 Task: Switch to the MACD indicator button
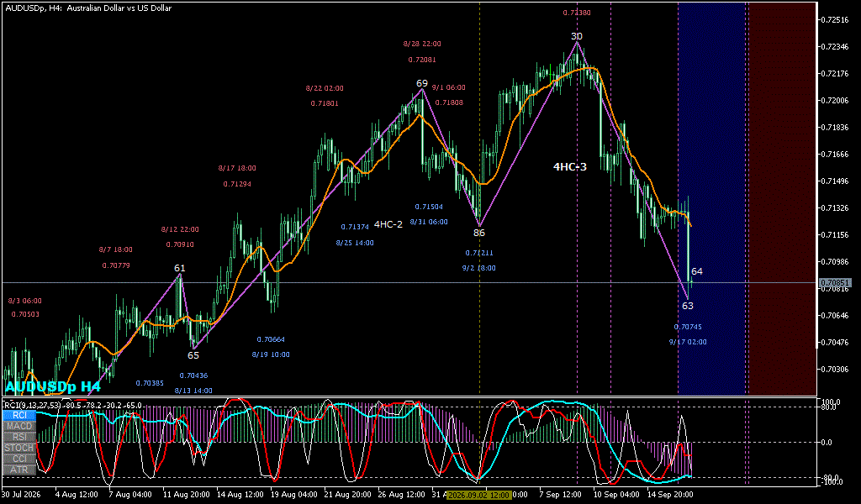pos(19,426)
